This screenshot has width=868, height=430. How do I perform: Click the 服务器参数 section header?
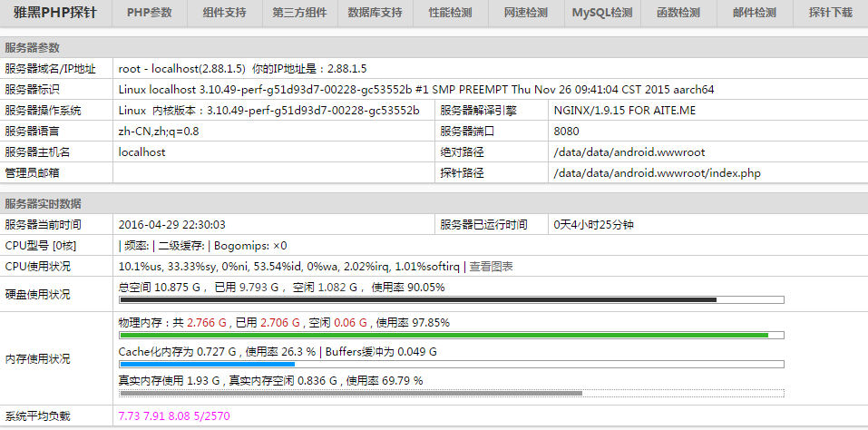(33, 47)
